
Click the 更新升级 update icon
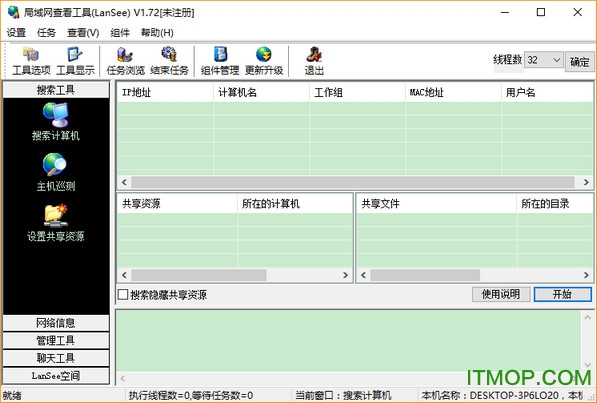point(264,61)
